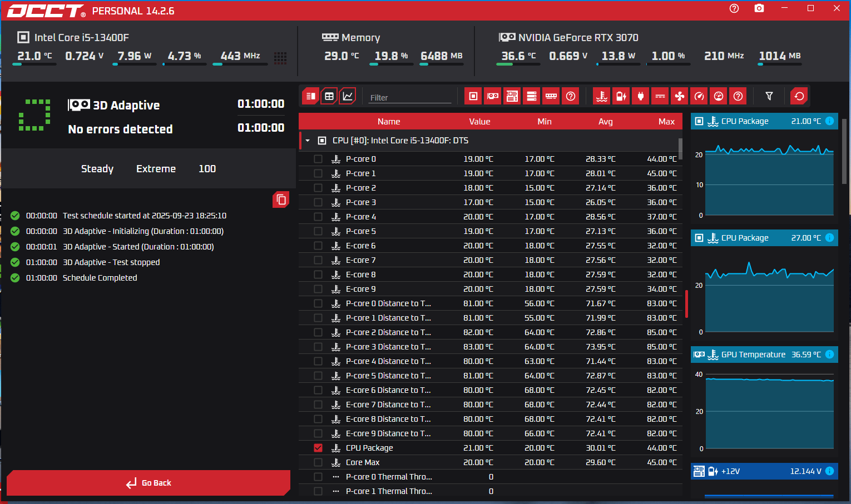This screenshot has height=504, width=851.
Task: Sort the table by Value column
Action: (479, 122)
